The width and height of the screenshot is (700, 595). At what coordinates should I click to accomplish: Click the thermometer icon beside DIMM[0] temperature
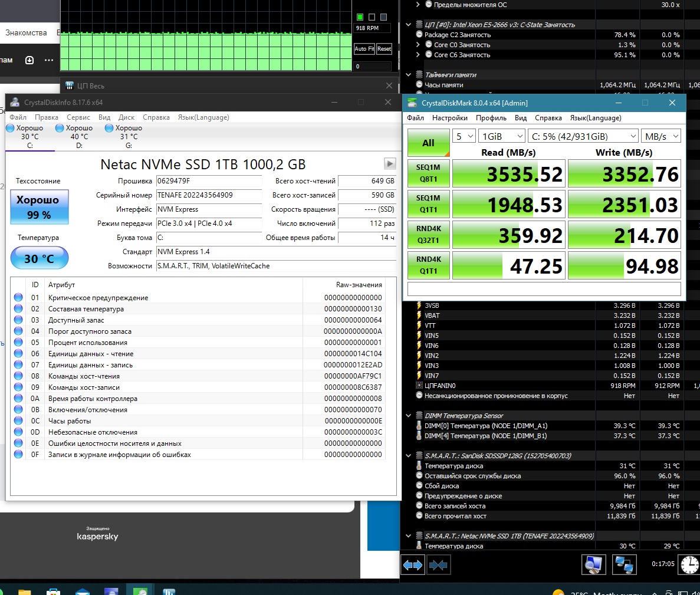419,425
